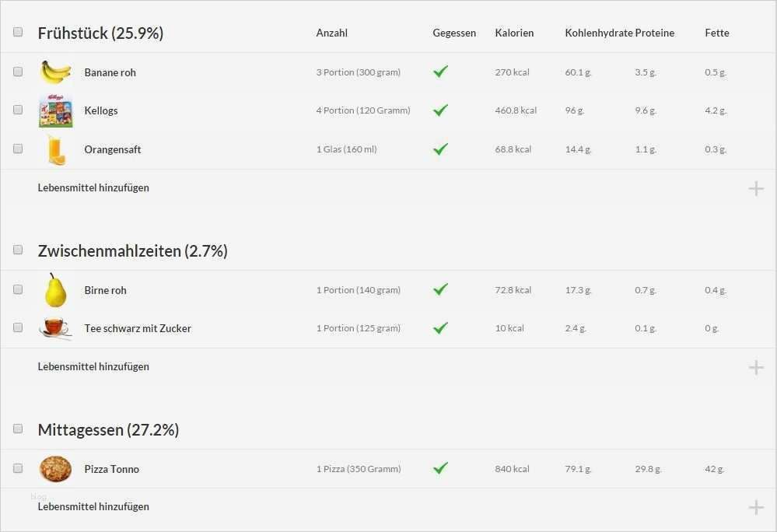The image size is (777, 532).
Task: Click the green checkmark for Tee schwarz
Action: [440, 327]
